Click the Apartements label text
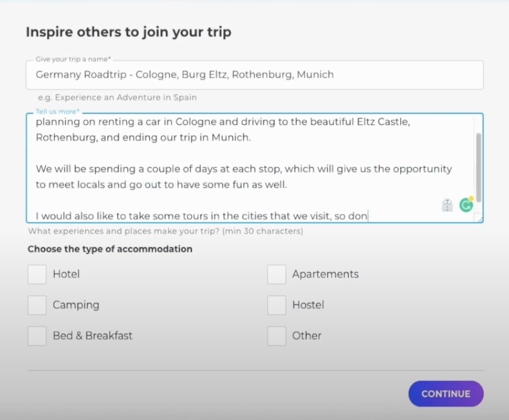Image resolution: width=509 pixels, height=420 pixels. [x=326, y=274]
